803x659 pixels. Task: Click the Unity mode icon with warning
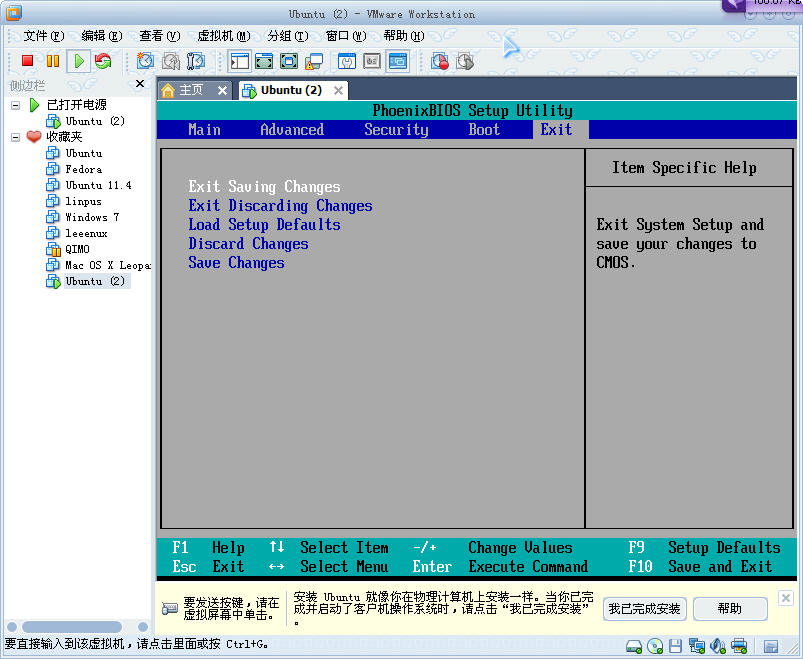313,61
